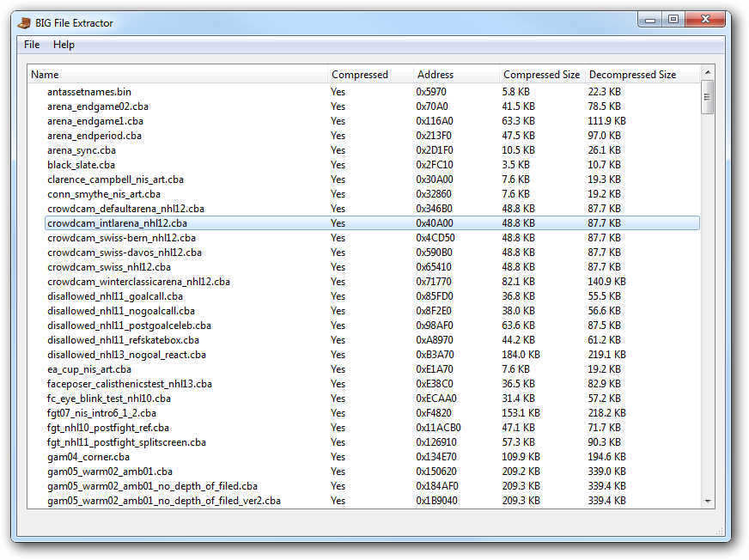Click compressed size 153.1 KB

click(x=521, y=413)
